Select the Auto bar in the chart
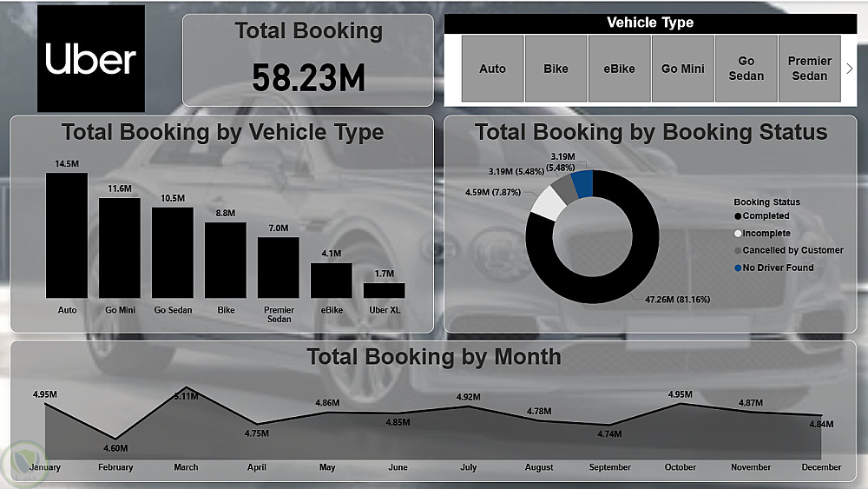This screenshot has width=868, height=489. [x=67, y=235]
